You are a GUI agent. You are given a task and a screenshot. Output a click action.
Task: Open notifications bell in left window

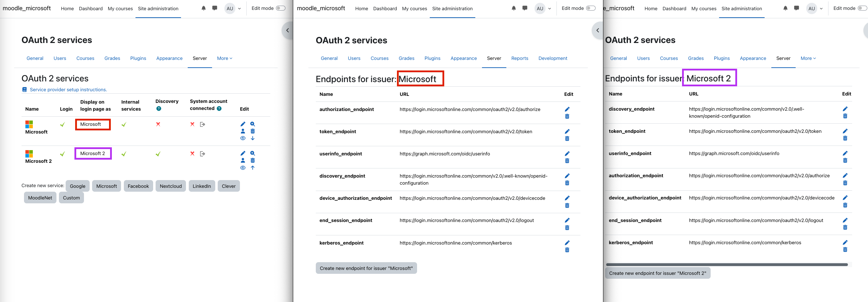click(x=204, y=8)
